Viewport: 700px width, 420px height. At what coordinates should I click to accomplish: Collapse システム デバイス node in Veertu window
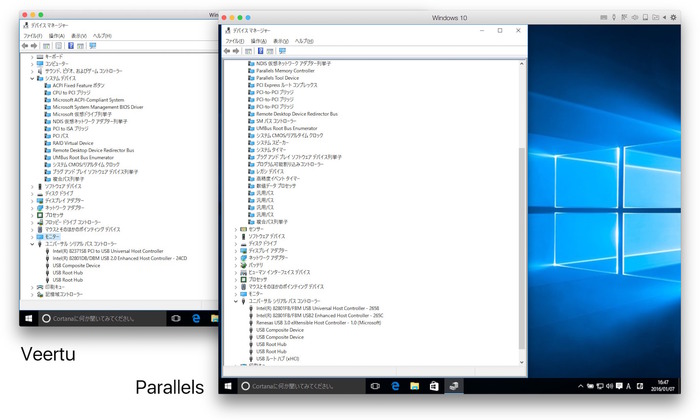(32, 78)
